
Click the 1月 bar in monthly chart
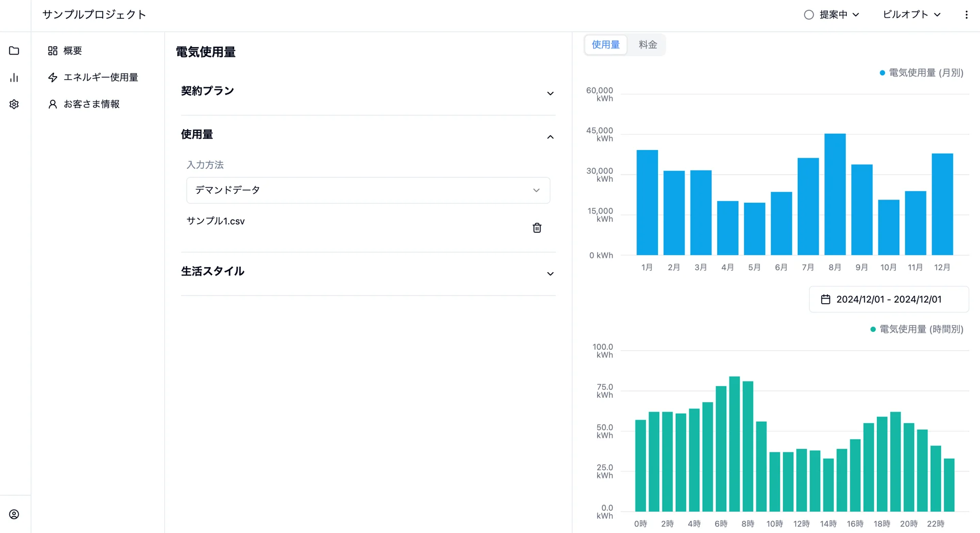[x=647, y=203]
